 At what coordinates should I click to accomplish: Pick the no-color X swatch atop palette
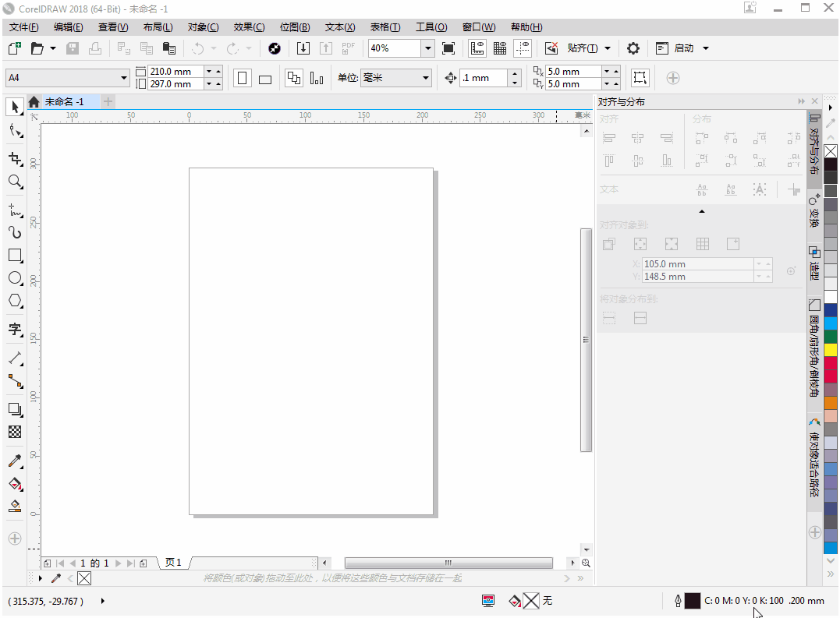[831, 151]
